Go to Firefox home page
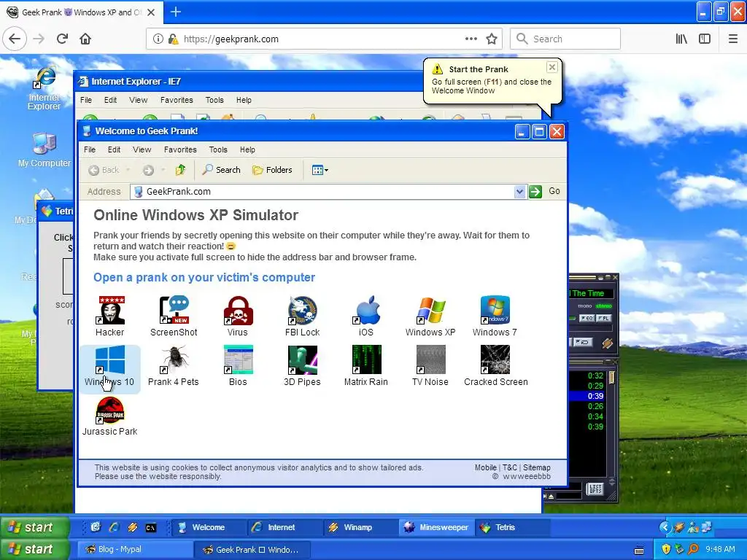The width and height of the screenshot is (747, 560). [85, 39]
